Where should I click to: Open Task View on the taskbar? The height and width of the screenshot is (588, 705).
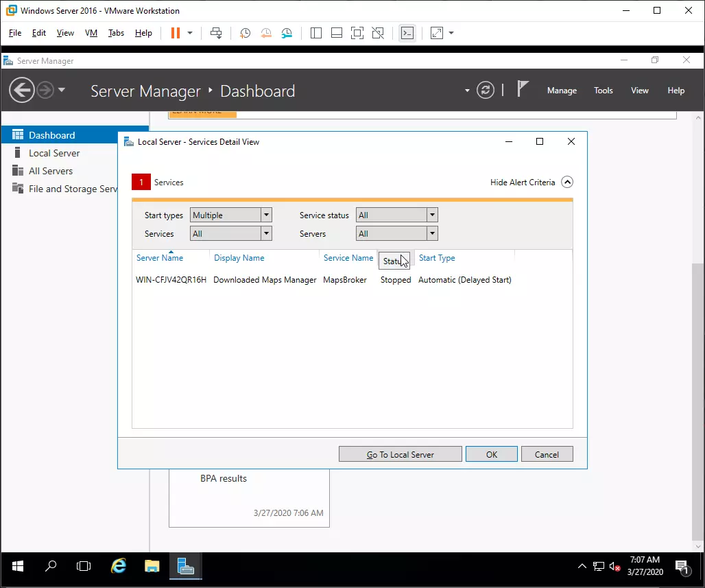click(84, 566)
